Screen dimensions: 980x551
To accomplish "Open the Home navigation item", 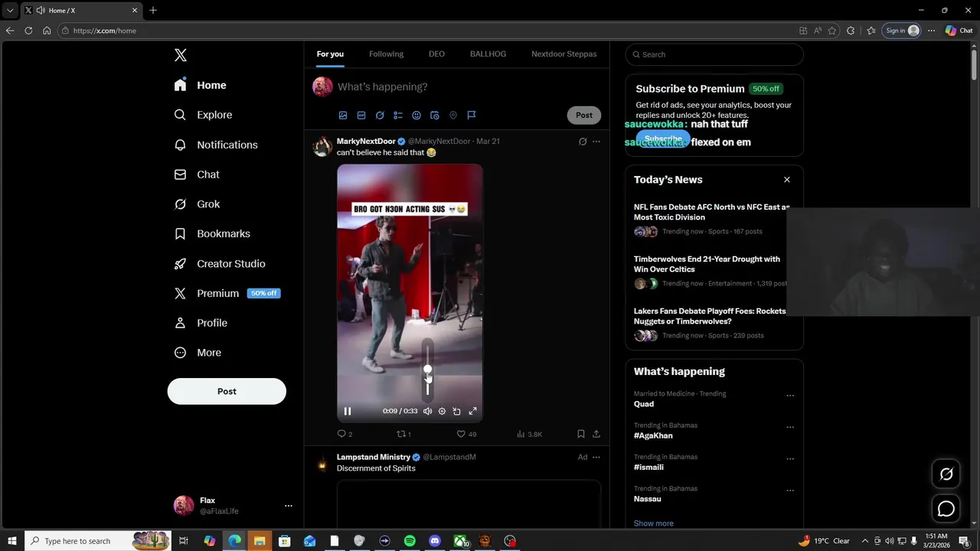I will [201, 85].
